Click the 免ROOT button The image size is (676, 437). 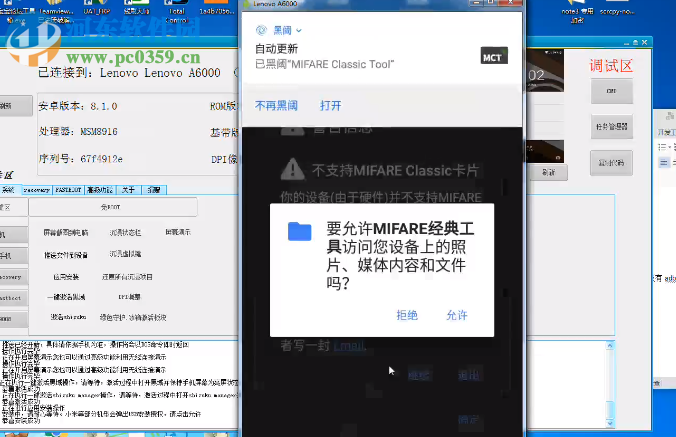point(113,207)
